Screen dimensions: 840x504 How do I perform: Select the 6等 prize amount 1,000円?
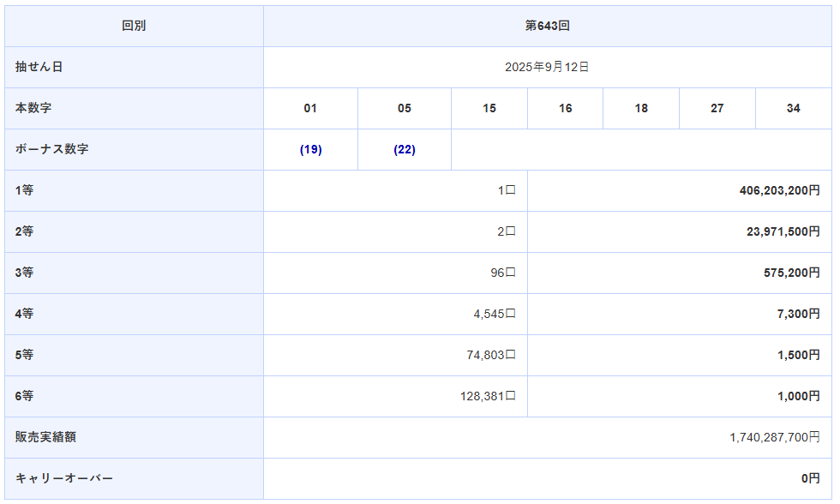pyautogui.click(x=798, y=396)
